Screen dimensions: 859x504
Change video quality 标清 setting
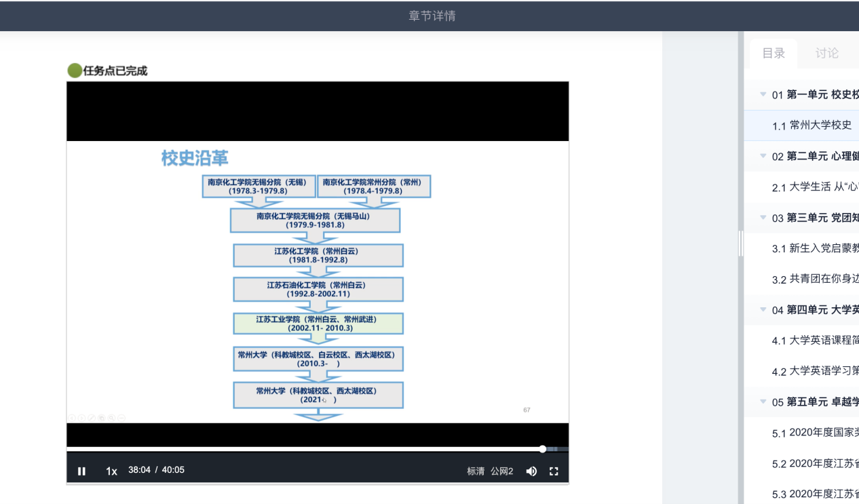(x=476, y=471)
